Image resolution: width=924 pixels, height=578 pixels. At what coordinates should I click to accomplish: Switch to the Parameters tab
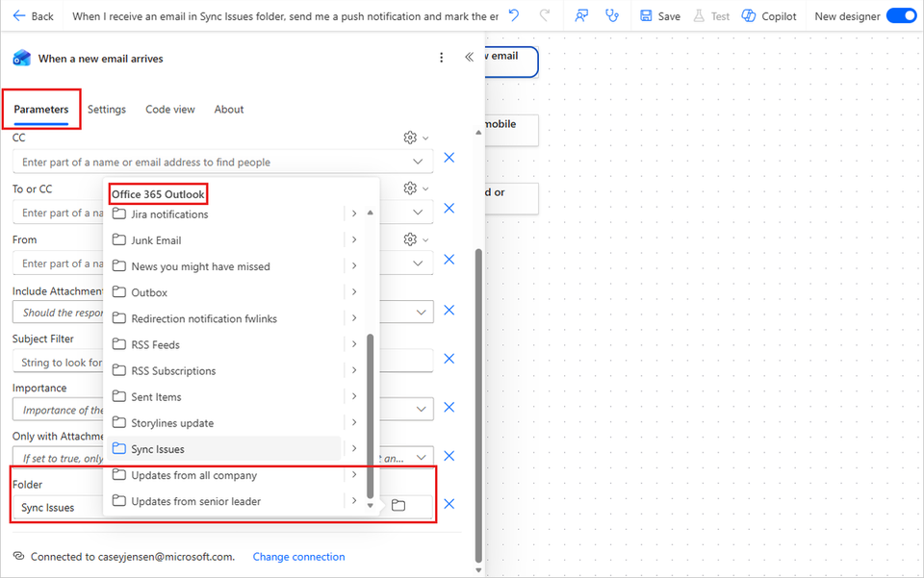[41, 110]
